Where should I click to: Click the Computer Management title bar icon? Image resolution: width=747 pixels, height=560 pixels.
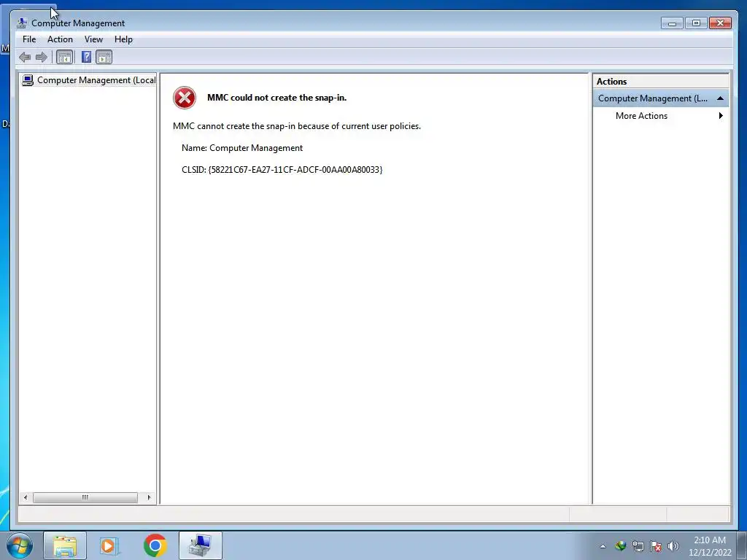tap(21, 23)
